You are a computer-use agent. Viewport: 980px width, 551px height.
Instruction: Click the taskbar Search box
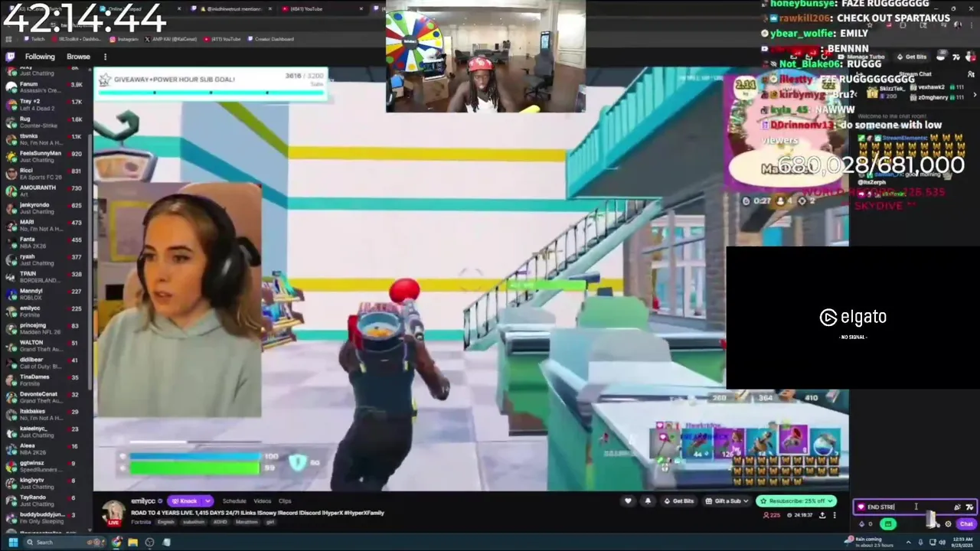[x=65, y=543]
